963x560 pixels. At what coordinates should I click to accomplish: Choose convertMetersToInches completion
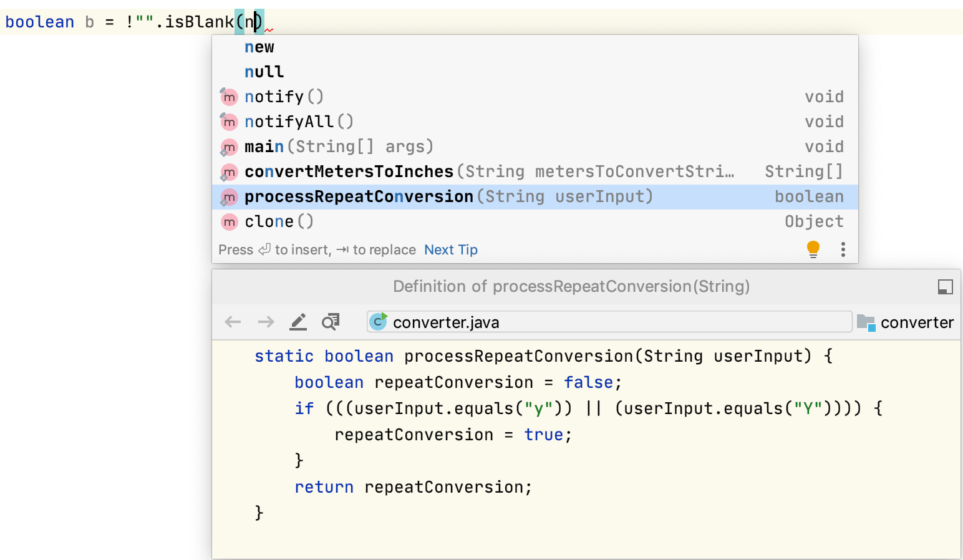pos(535,172)
